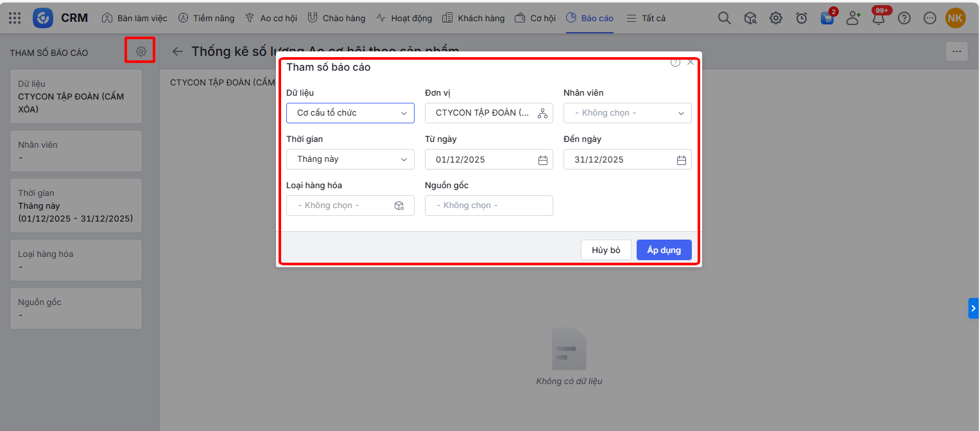
Task: Click the Áp dụng button
Action: coord(664,250)
